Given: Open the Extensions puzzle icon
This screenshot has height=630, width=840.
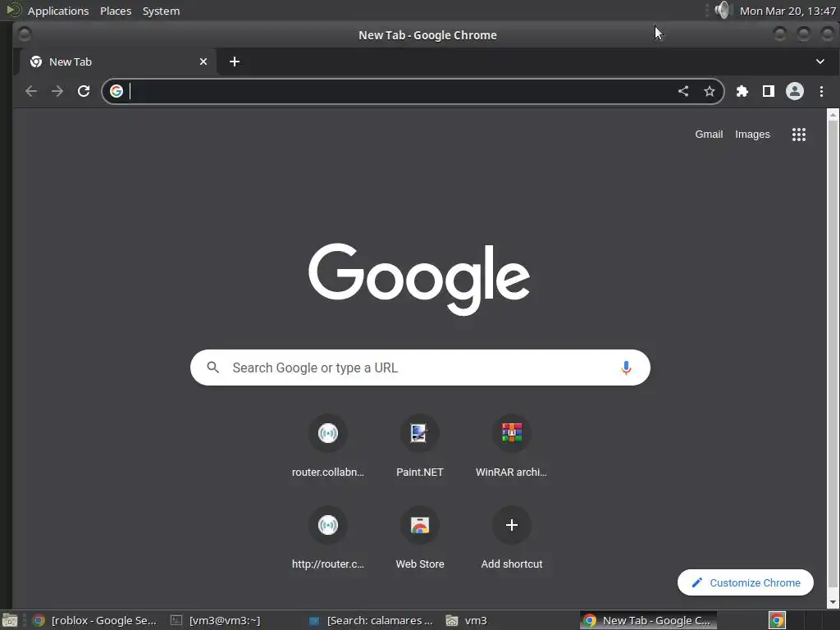Looking at the screenshot, I should pos(742,91).
